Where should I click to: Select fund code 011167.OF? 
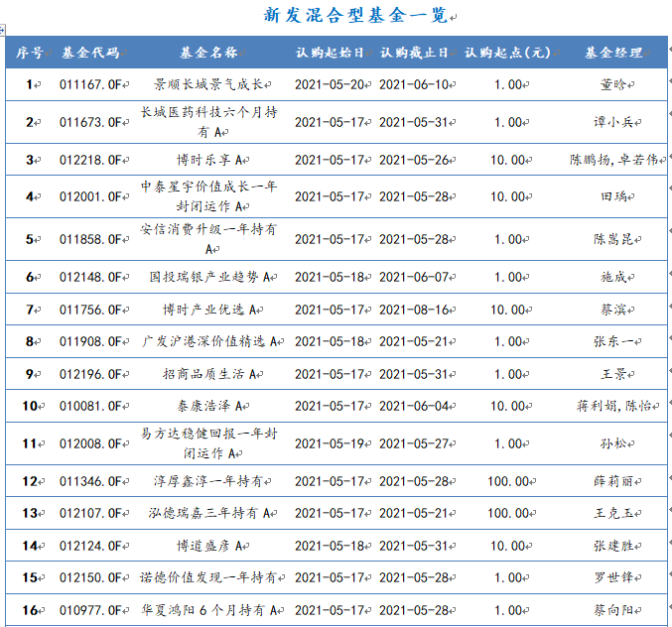click(x=91, y=84)
